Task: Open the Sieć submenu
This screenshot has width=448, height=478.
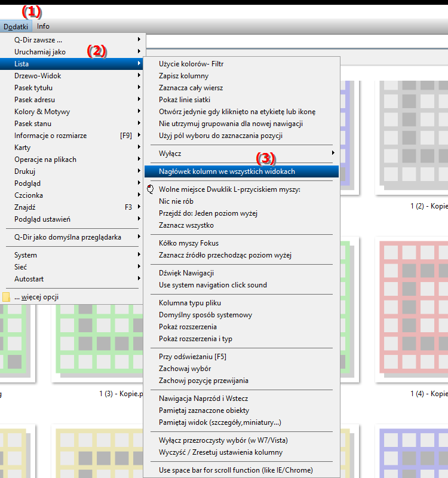Action: pyautogui.click(x=72, y=267)
